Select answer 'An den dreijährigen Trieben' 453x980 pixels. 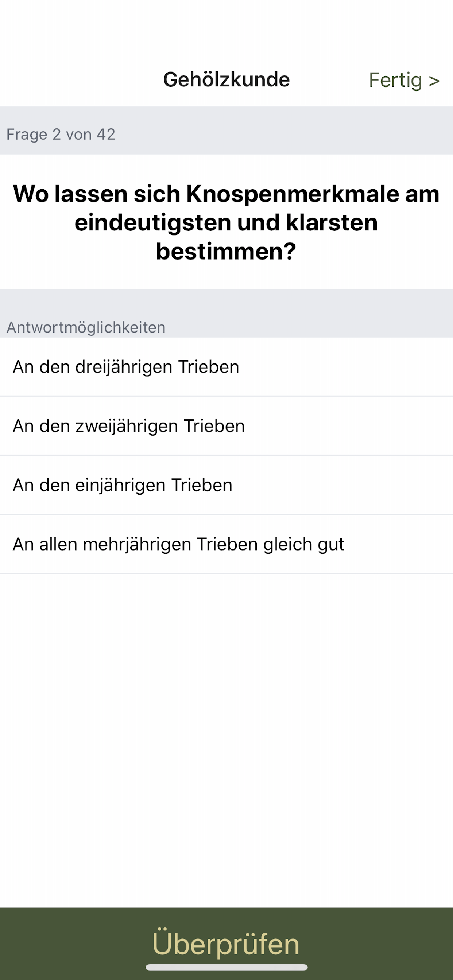click(226, 367)
